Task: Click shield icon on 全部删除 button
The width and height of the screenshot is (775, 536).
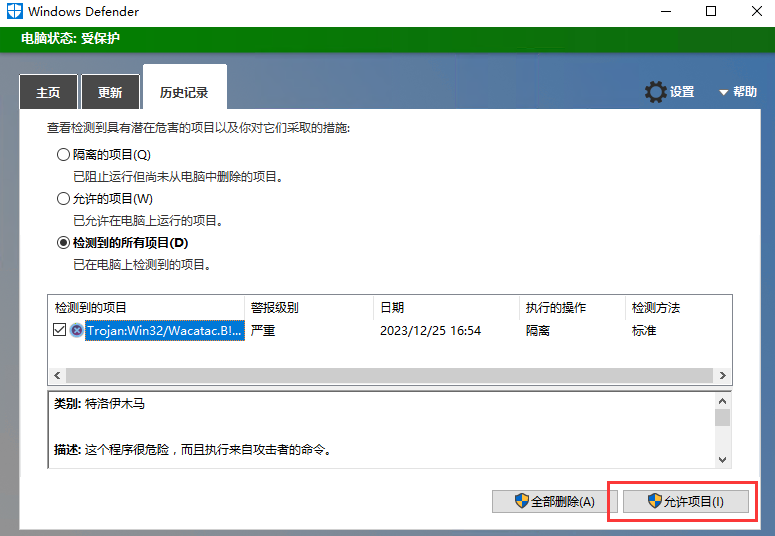Action: (x=521, y=501)
